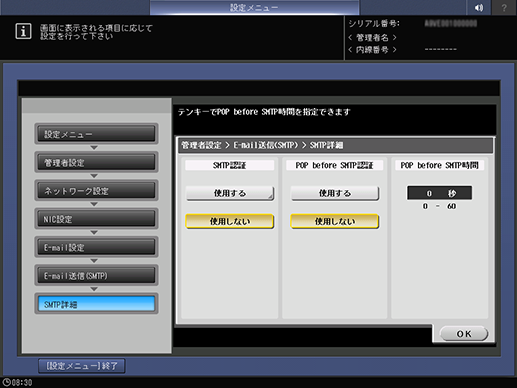
Task: Tap the speaker sound icon at top
Action: click(479, 7)
